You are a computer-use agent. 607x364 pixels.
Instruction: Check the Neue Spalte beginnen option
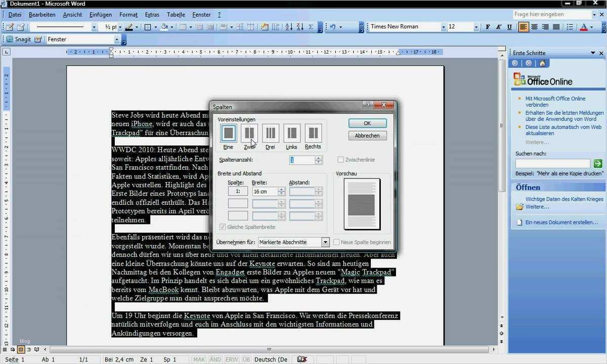[x=336, y=242]
